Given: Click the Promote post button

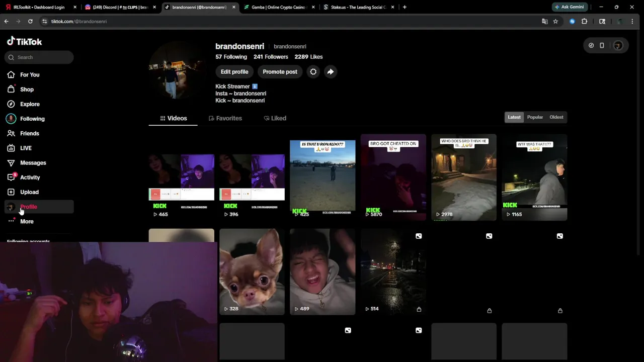Looking at the screenshot, I should (280, 72).
